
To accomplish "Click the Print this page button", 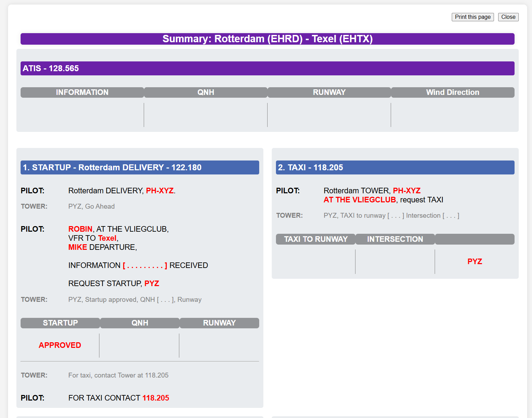I will tap(472, 17).
